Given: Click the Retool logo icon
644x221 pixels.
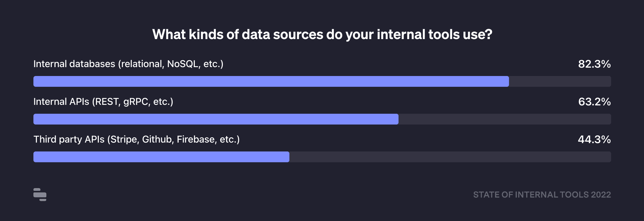Looking at the screenshot, I should pos(40,195).
